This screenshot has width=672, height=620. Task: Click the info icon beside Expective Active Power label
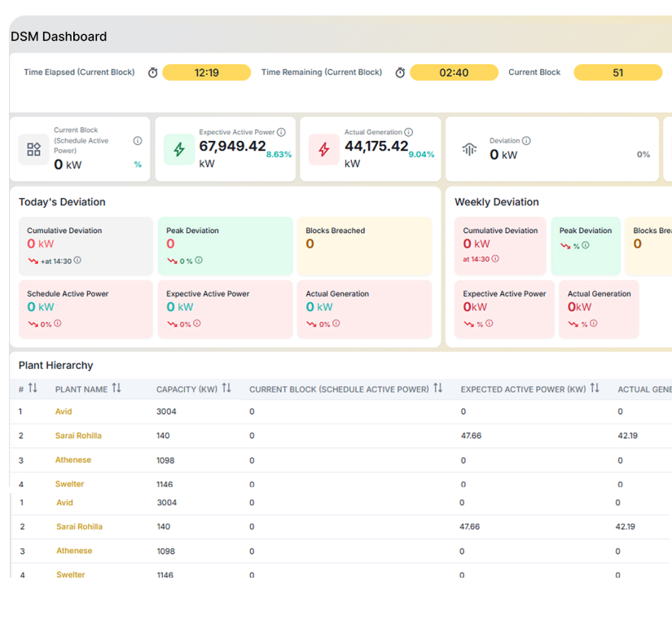click(280, 131)
